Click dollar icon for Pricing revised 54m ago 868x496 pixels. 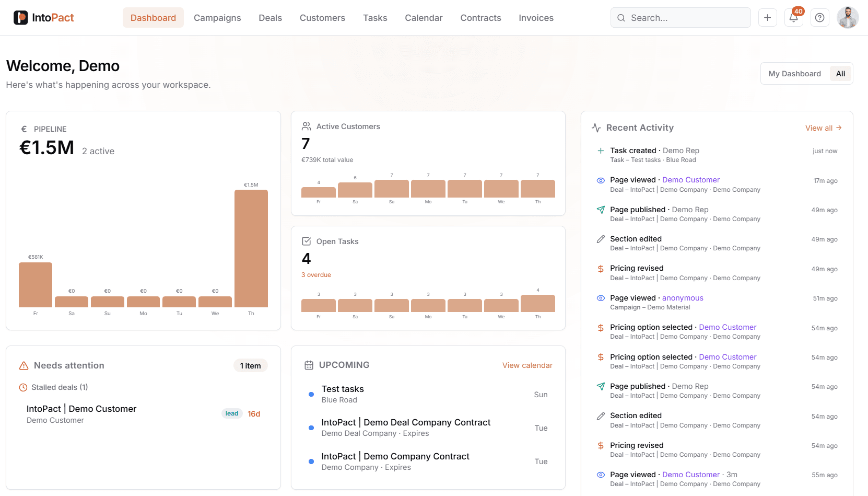click(601, 445)
